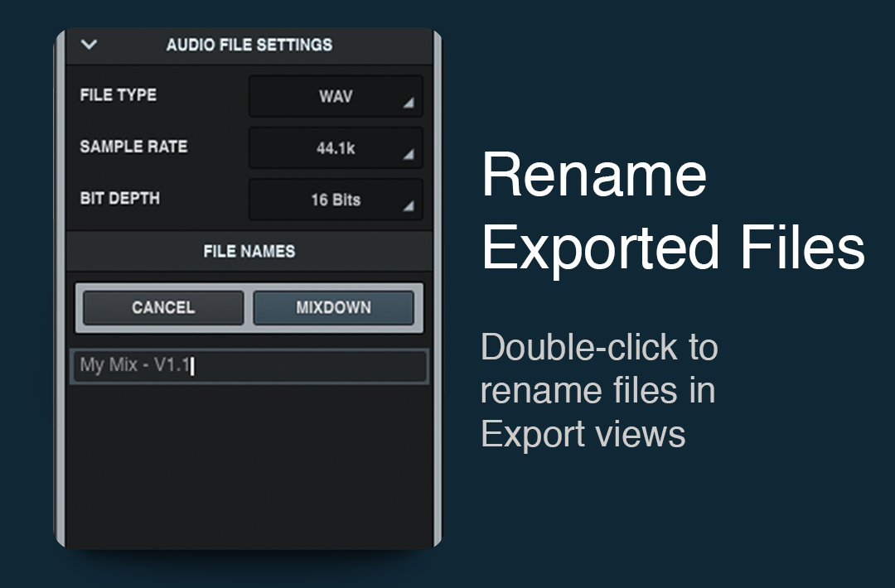
Task: Click the disclosure triangle on the Sample Rate selector
Action: [409, 153]
